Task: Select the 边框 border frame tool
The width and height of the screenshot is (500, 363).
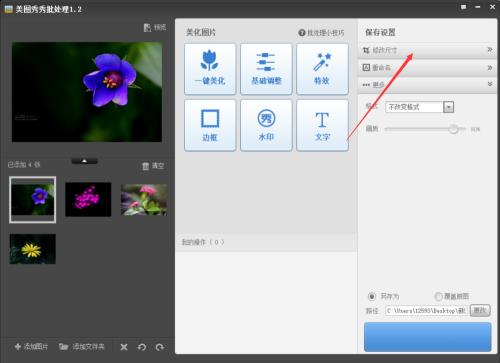Action: coord(210,125)
